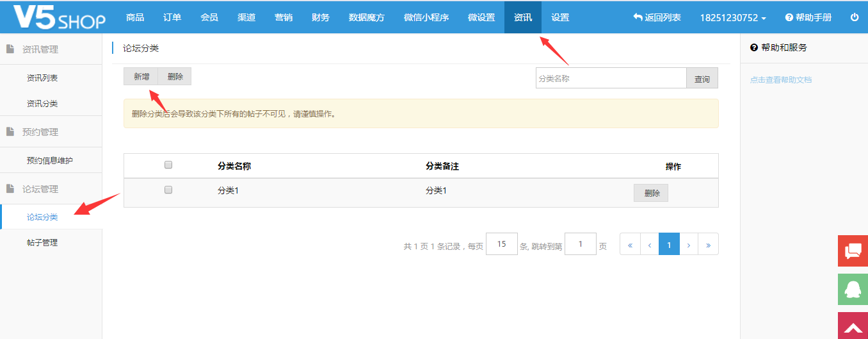
Task: Open the green QQ penguin contact icon
Action: click(x=853, y=290)
